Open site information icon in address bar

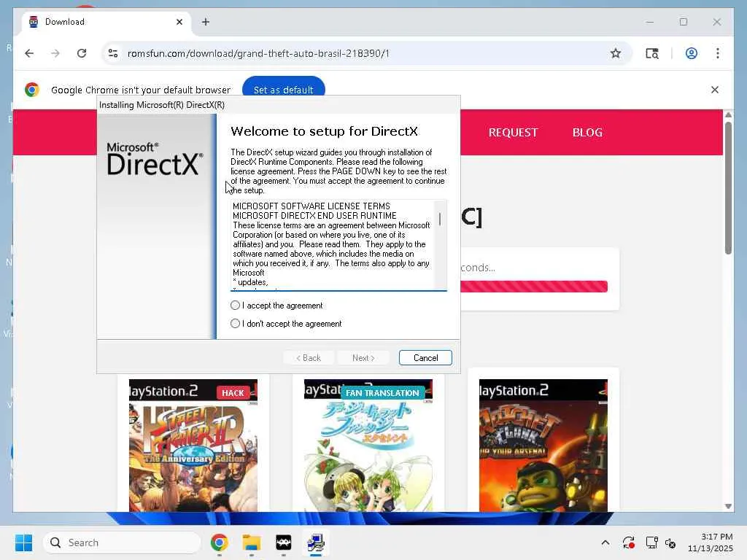coord(113,53)
